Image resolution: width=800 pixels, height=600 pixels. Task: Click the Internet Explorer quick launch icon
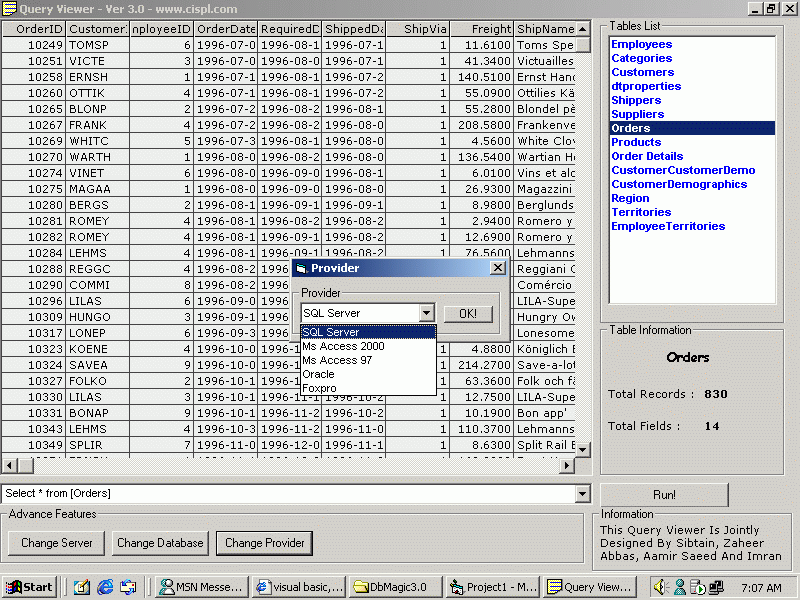coord(105,587)
